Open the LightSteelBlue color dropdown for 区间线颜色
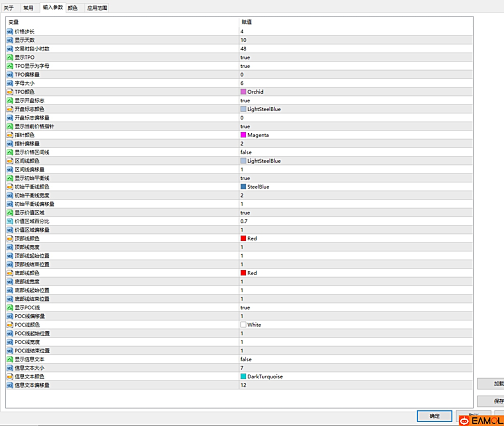 356,161
